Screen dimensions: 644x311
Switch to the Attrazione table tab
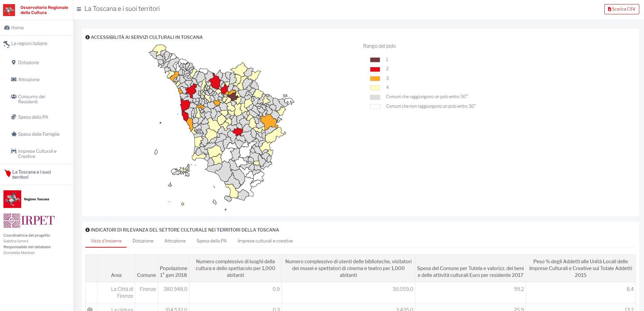click(x=175, y=241)
